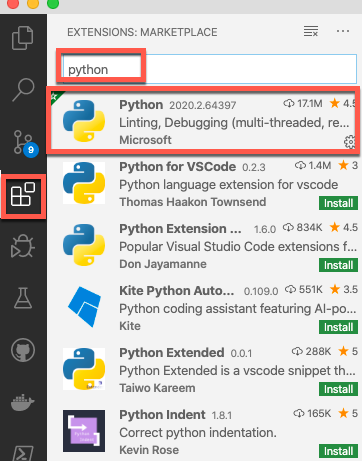Focus the extensions search box containing python
362x461 pixels.
tap(209, 69)
